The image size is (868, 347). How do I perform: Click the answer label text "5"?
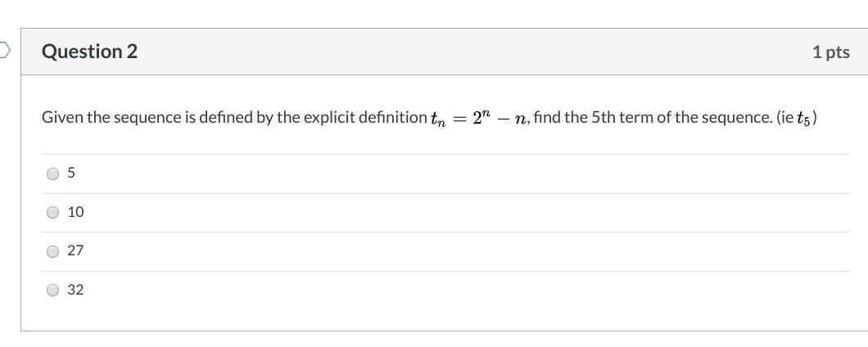[x=72, y=173]
